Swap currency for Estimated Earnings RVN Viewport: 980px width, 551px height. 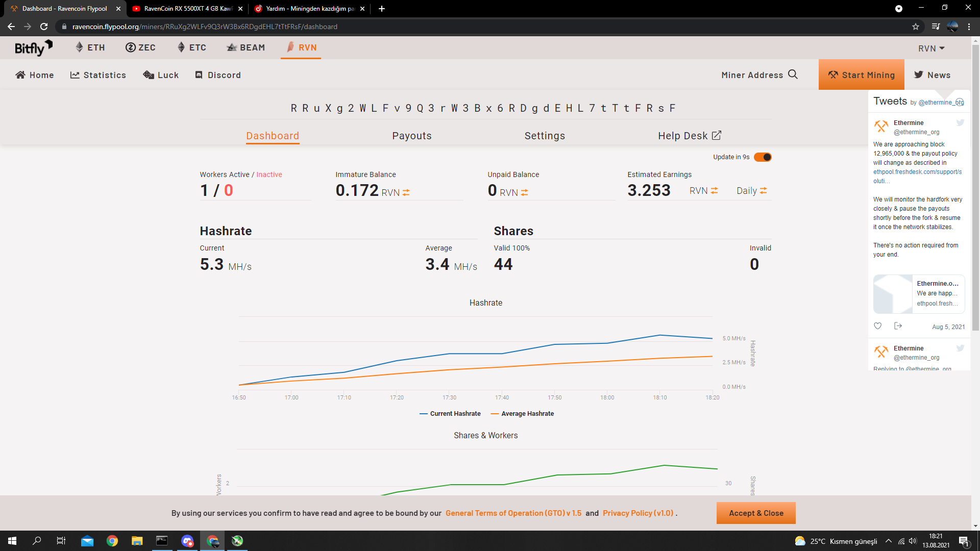pyautogui.click(x=714, y=191)
